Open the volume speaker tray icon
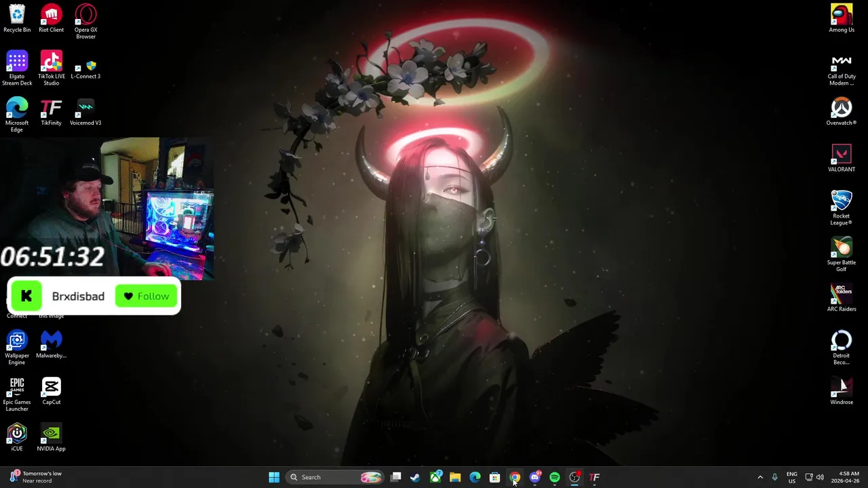This screenshot has height=488, width=868. [x=821, y=477]
